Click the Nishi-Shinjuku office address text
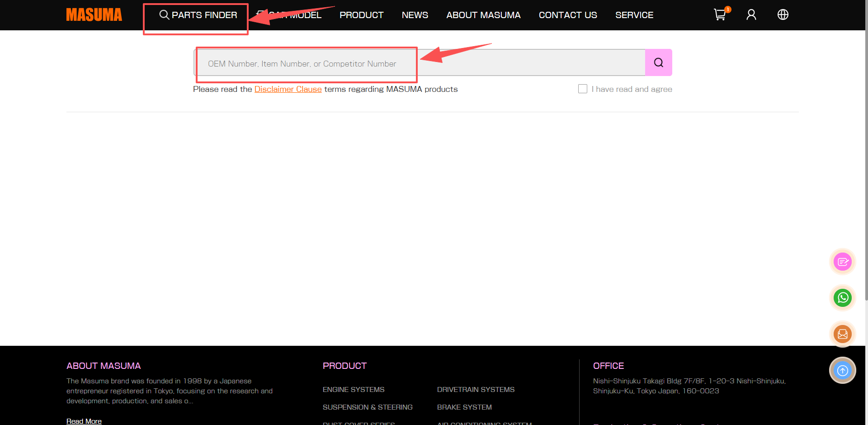Screen dimensions: 868x425 click(x=689, y=386)
